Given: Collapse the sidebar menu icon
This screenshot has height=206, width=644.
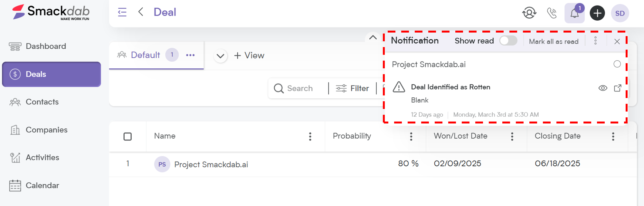Looking at the screenshot, I should [x=122, y=12].
